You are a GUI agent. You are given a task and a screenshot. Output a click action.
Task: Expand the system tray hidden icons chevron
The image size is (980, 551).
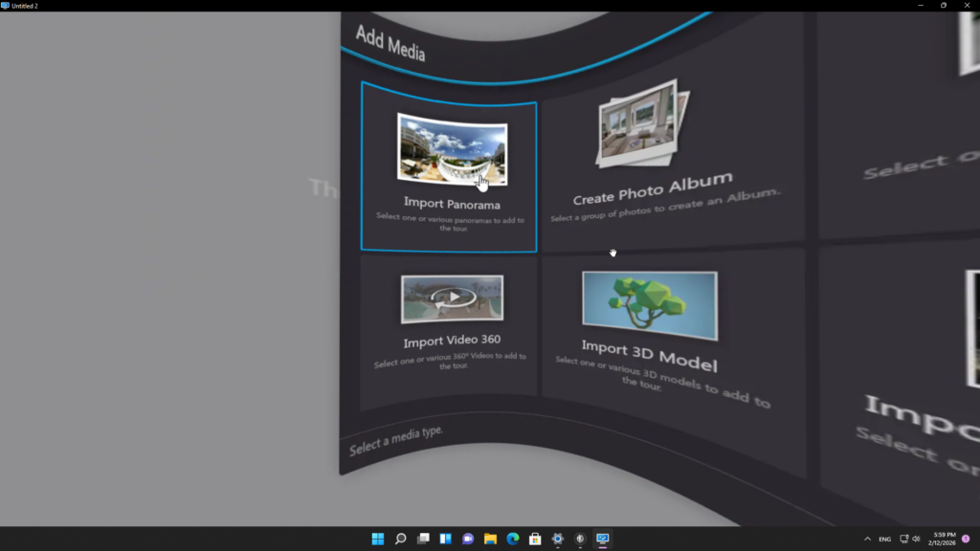(x=867, y=539)
